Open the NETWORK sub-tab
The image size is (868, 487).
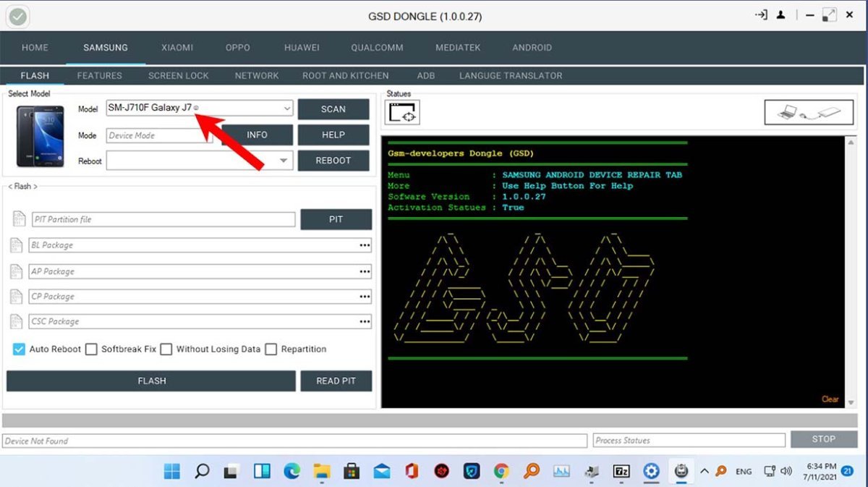click(x=257, y=75)
